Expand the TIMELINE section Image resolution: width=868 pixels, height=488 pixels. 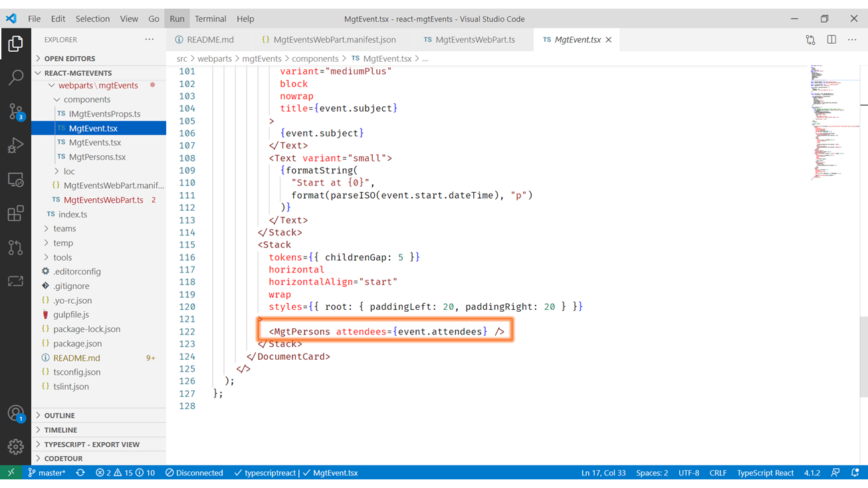tap(60, 430)
